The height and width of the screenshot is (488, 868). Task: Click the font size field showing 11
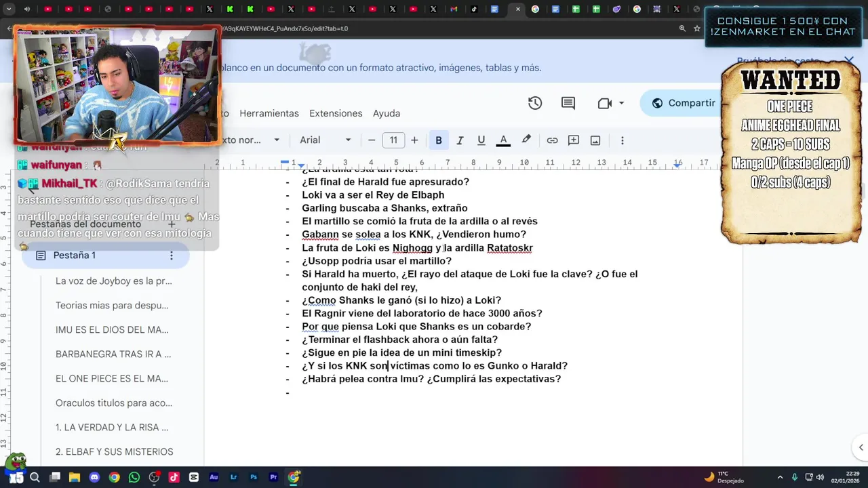[393, 140]
